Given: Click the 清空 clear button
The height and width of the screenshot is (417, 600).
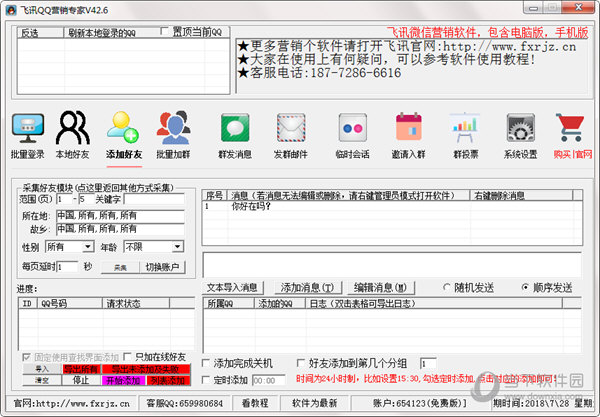Looking at the screenshot, I should click(42, 380).
